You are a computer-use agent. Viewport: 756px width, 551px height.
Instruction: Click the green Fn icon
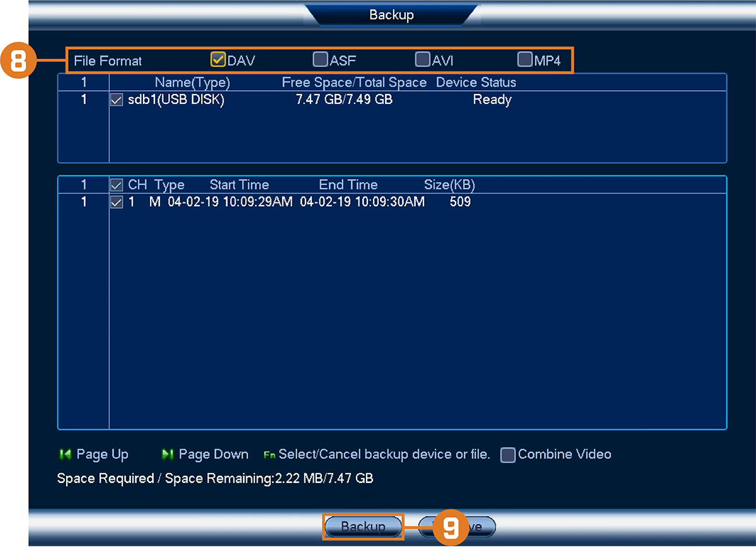click(270, 455)
